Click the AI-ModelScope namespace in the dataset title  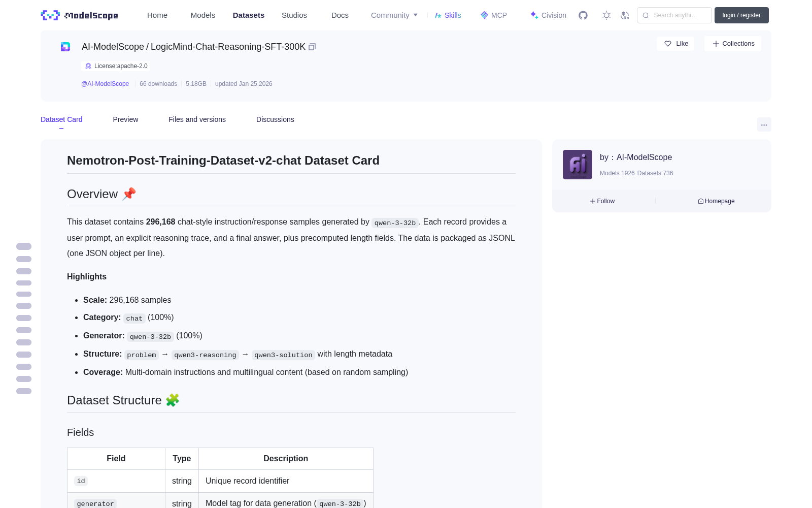coord(113,47)
